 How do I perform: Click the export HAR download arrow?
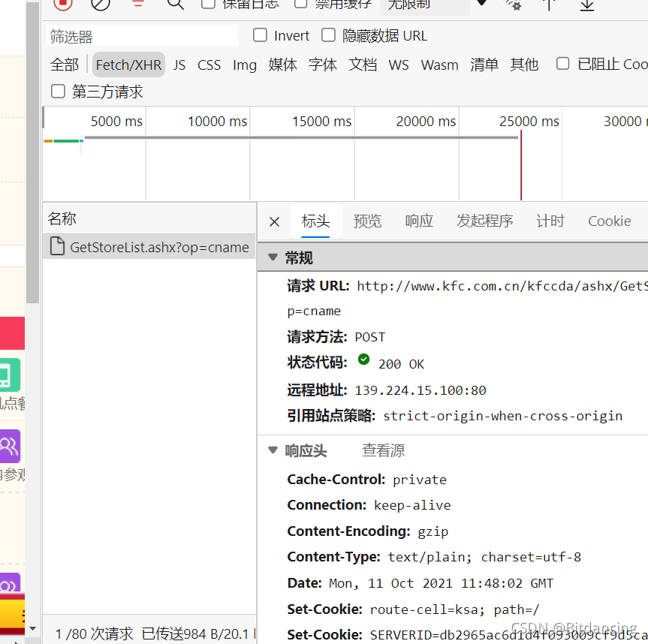(x=587, y=4)
